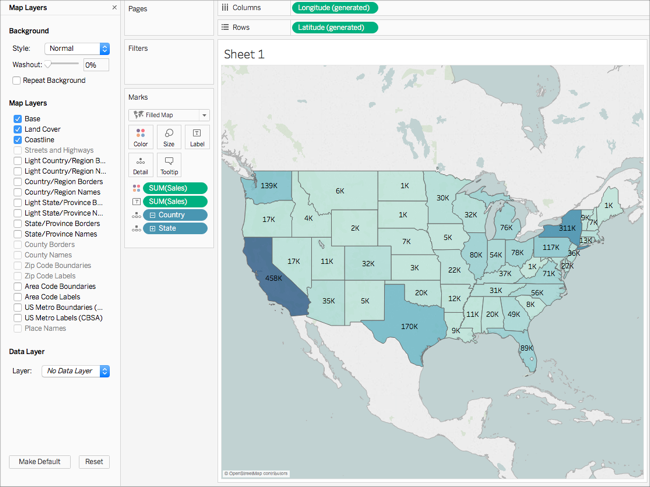This screenshot has width=650, height=487.
Task: Open the background Style dropdown
Action: [77, 48]
